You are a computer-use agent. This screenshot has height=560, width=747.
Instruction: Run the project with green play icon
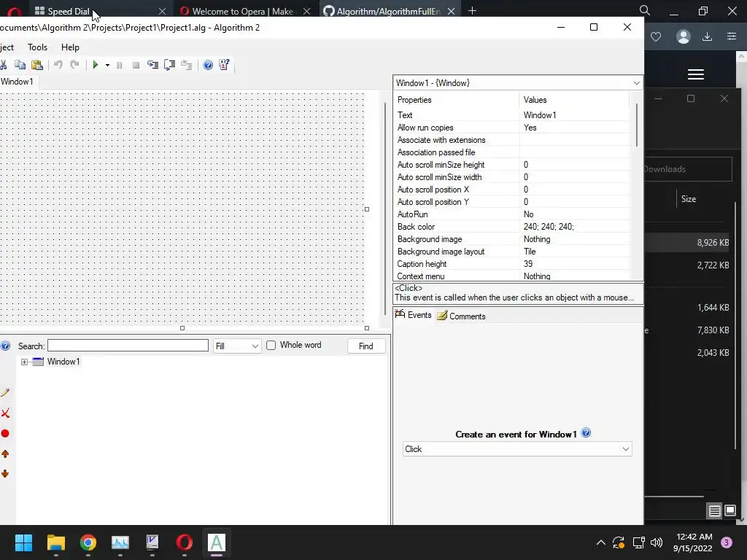[x=96, y=65]
